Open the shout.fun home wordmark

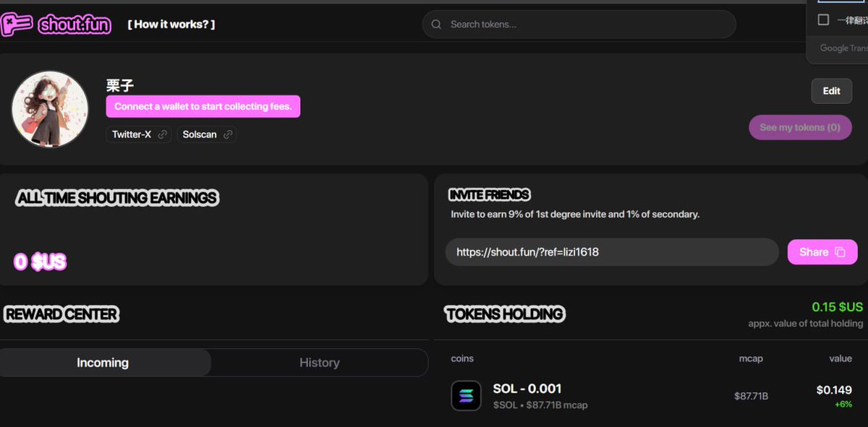[75, 25]
